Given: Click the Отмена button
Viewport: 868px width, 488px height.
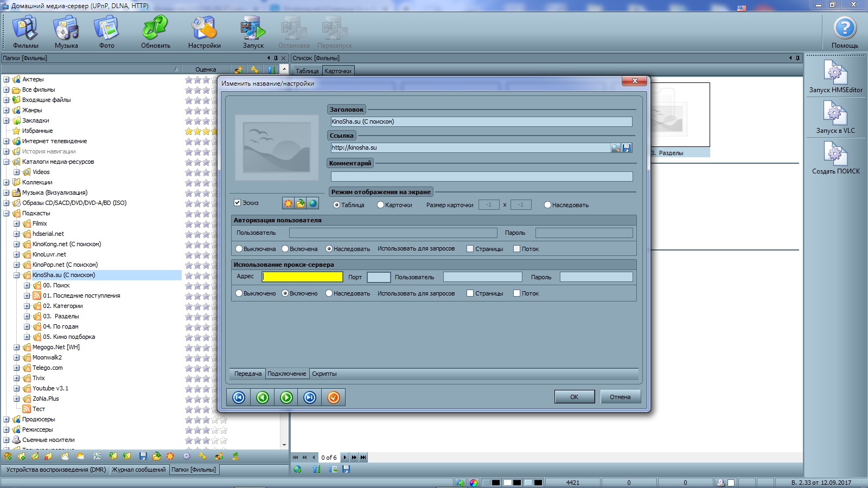Looking at the screenshot, I should pyautogui.click(x=620, y=397).
